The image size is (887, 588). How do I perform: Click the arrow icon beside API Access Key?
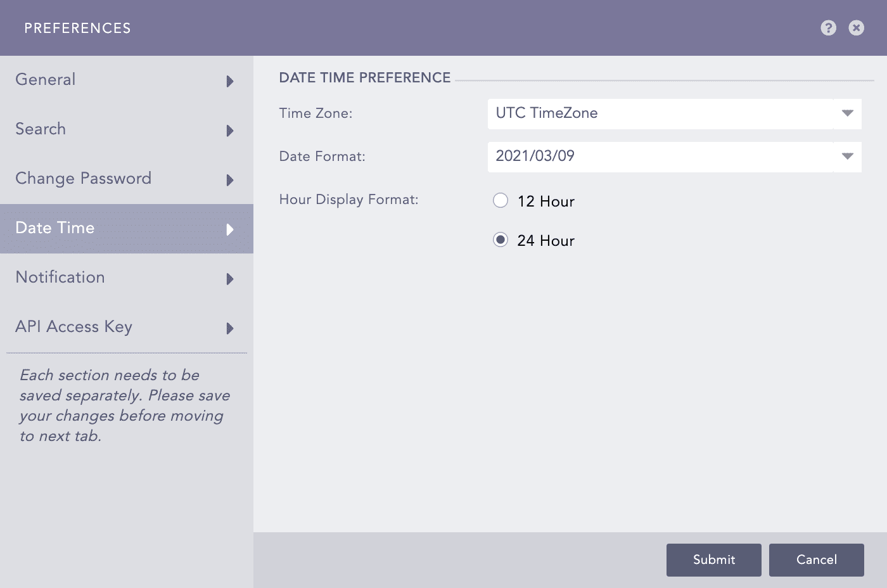pyautogui.click(x=230, y=328)
